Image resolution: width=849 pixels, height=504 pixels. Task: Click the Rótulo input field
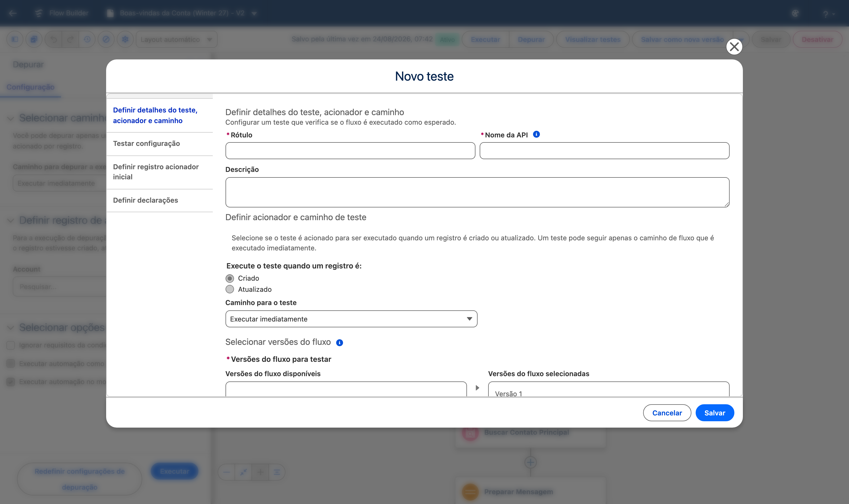pyautogui.click(x=350, y=151)
